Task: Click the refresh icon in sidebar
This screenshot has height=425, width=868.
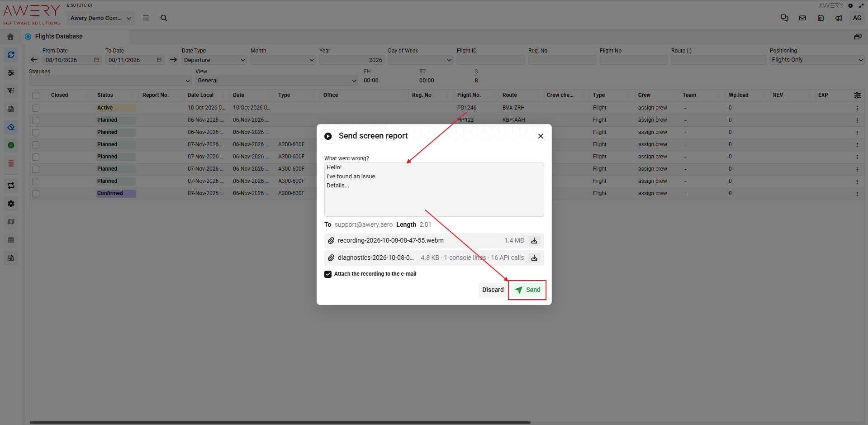Action: click(x=11, y=55)
